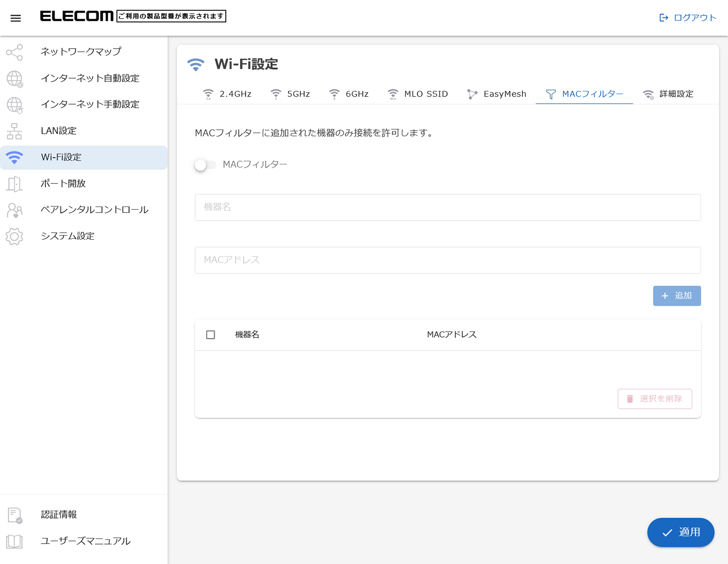Screen dimensions: 728x564
Task: Enable the MACフィルター toggle switch
Action: [x=205, y=165]
